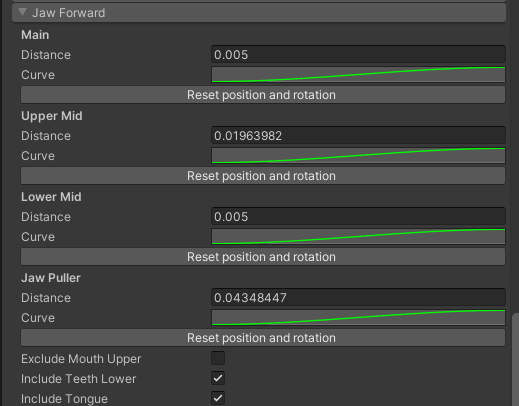Edit the Main Distance value field
Image resolution: width=519 pixels, height=406 pixels.
(x=358, y=54)
